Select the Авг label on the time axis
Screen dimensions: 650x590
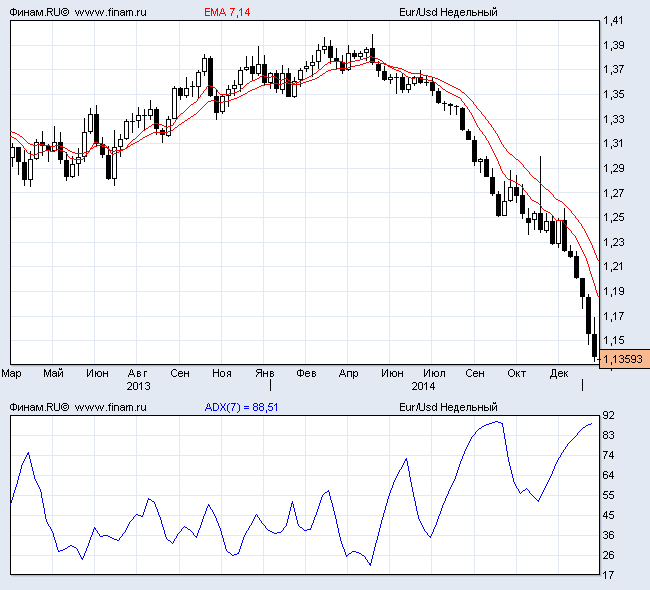tap(138, 373)
